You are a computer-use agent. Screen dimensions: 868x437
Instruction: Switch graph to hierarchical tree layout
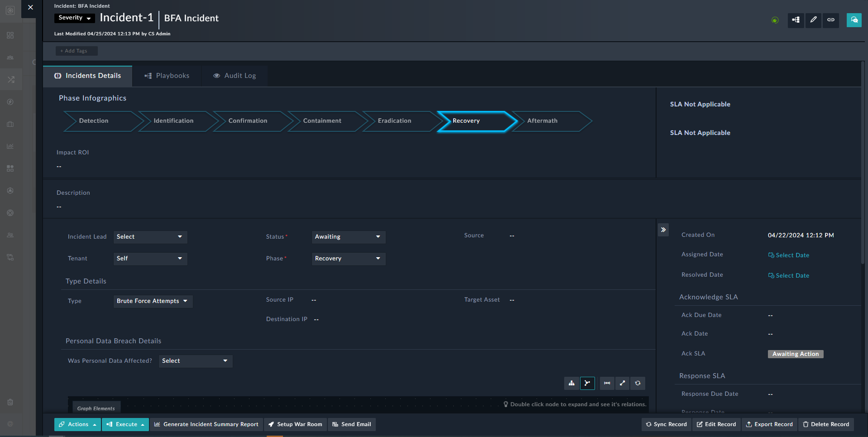tap(571, 383)
